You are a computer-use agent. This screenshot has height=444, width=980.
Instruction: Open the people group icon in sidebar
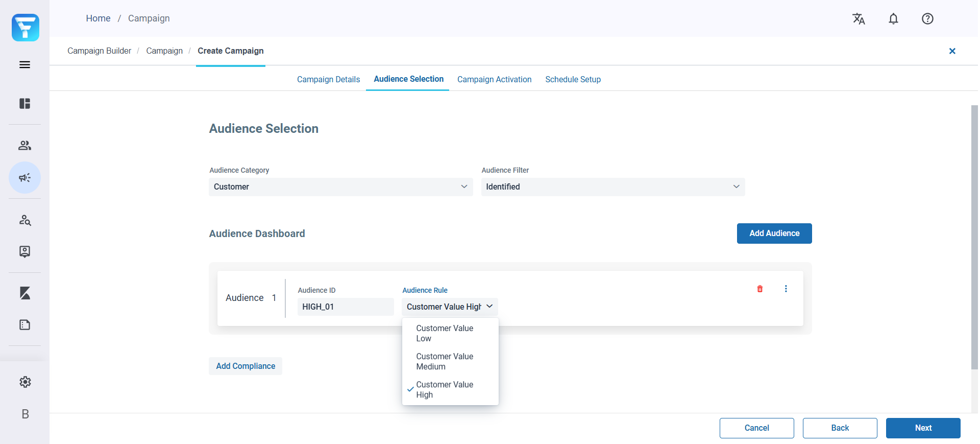pyautogui.click(x=24, y=146)
